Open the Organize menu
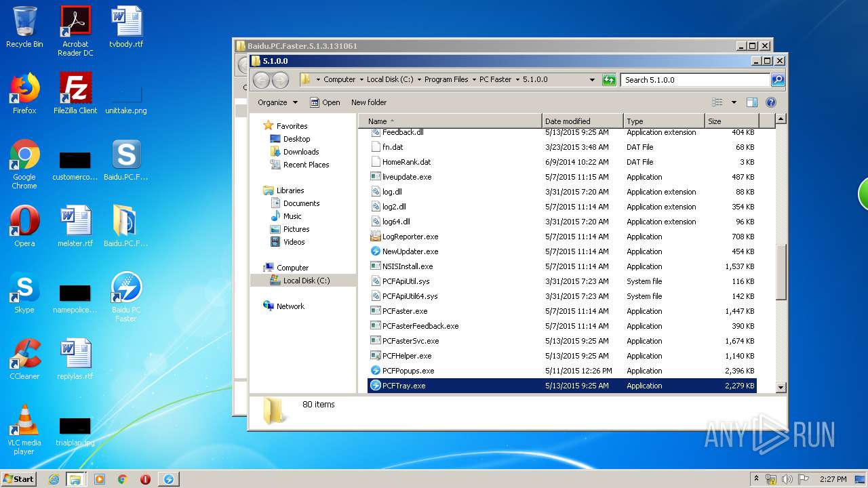The height and width of the screenshot is (488, 868). coord(277,102)
